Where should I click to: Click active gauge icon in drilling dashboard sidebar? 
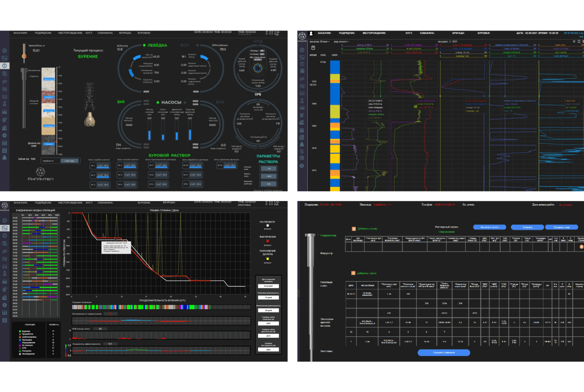[5, 66]
